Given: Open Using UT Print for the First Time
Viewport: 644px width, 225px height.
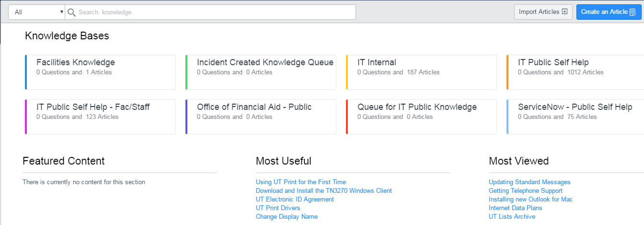Looking at the screenshot, I should click(301, 182).
